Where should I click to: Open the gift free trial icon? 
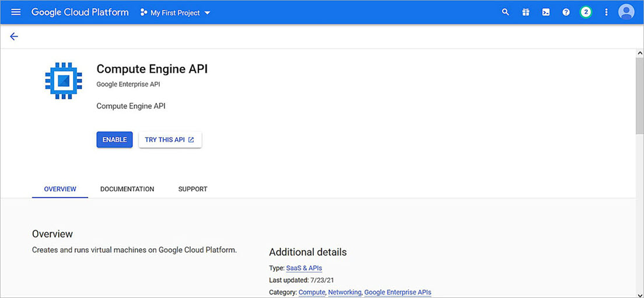pyautogui.click(x=526, y=12)
